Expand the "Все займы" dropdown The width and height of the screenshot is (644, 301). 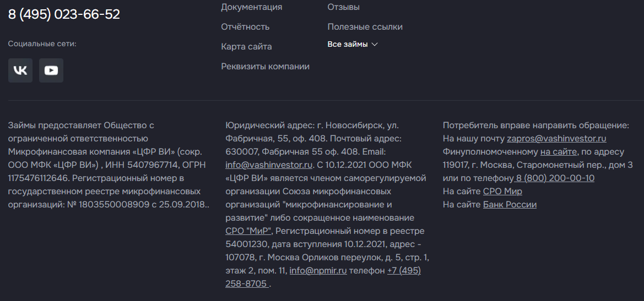tap(348, 45)
